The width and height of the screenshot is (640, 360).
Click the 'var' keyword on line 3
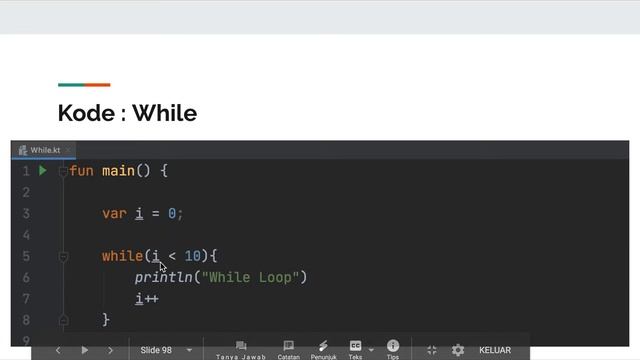pyautogui.click(x=114, y=214)
